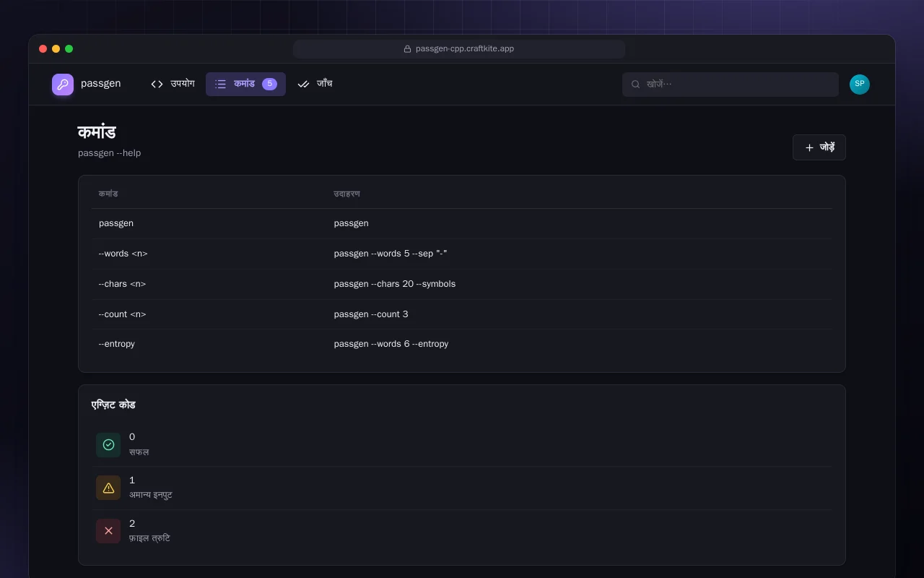Viewport: 924px width, 578px height.
Task: Click the green success check icon
Action: [x=108, y=445]
